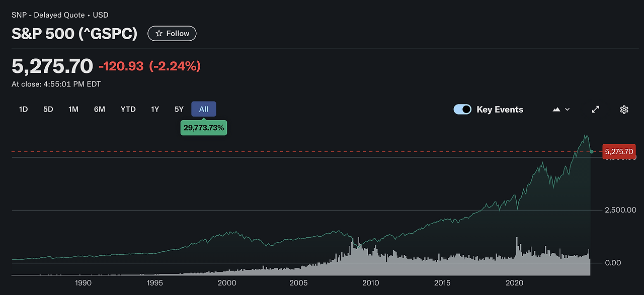Click the 2020 label on time axis

(x=514, y=283)
